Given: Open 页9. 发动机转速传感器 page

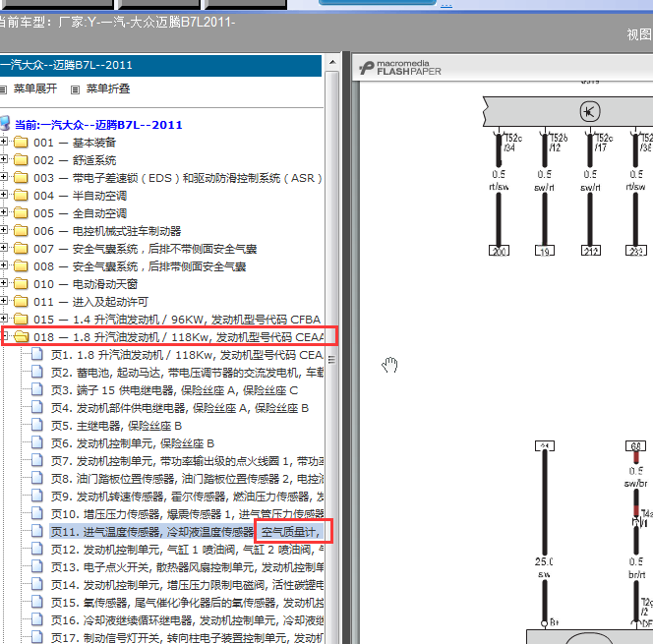Looking at the screenshot, I should 188,497.
